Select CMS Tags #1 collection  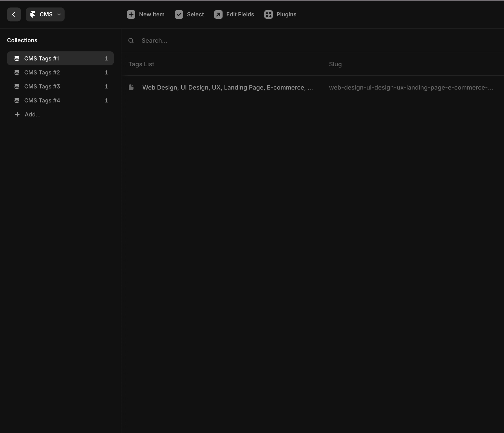tap(42, 58)
